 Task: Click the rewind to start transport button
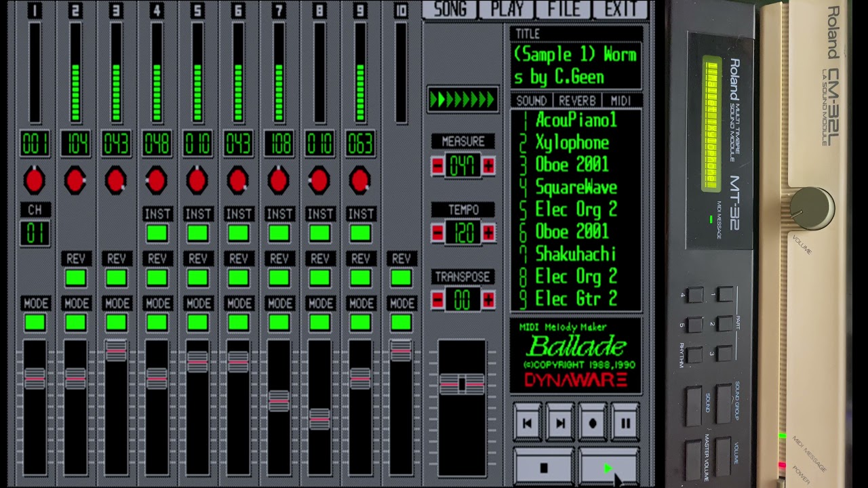pos(527,424)
